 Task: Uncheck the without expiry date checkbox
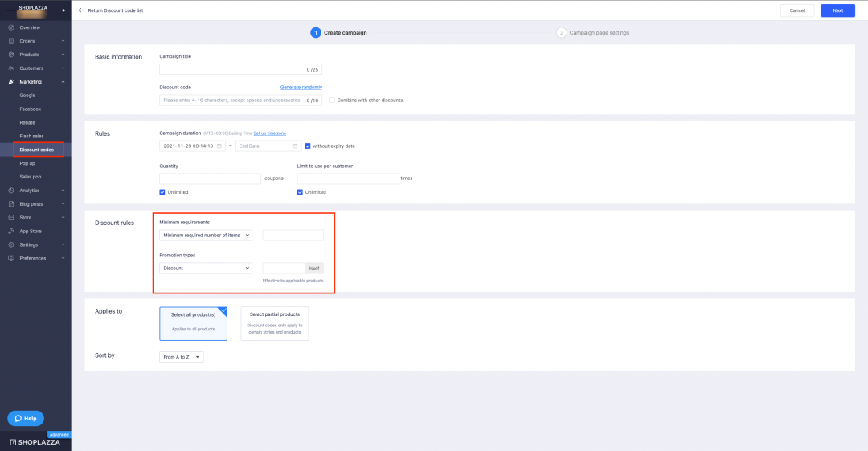308,146
